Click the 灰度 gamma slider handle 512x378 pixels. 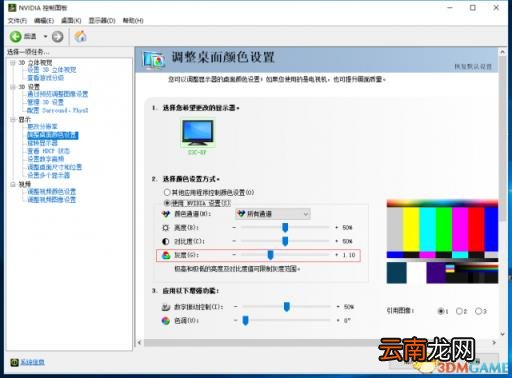[271, 255]
